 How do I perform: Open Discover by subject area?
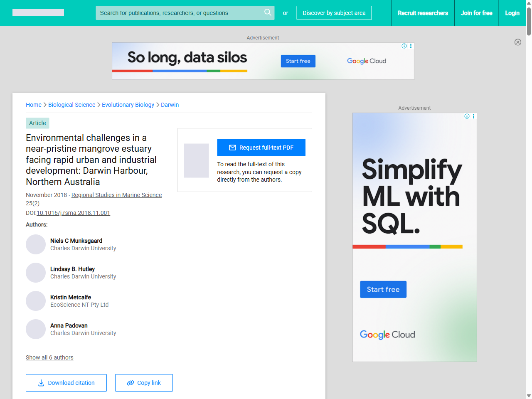click(x=334, y=13)
